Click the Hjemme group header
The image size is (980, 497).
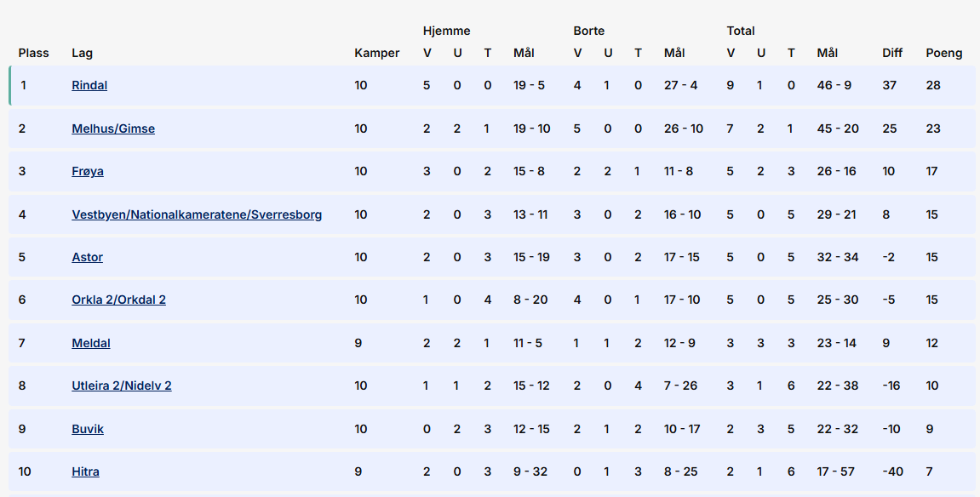(446, 31)
